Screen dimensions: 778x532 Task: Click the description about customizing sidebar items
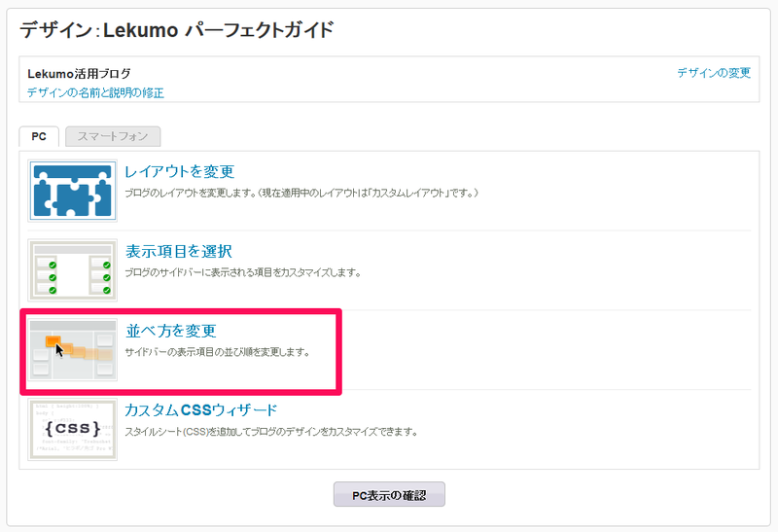click(x=242, y=272)
